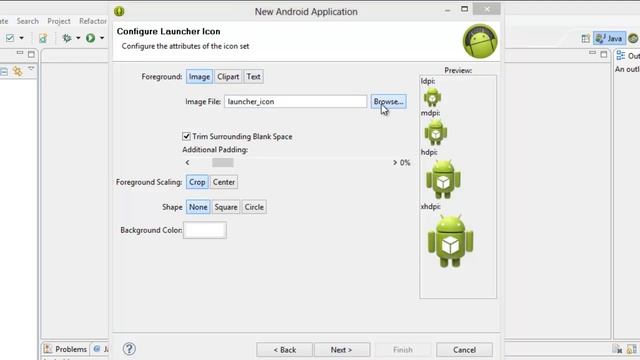Click the padding slider left arrow

pyautogui.click(x=187, y=163)
